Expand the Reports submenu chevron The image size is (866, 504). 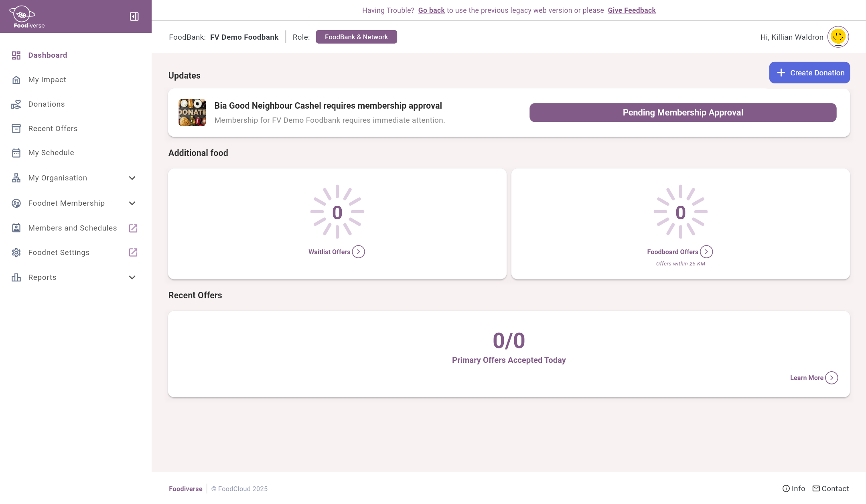coord(132,277)
